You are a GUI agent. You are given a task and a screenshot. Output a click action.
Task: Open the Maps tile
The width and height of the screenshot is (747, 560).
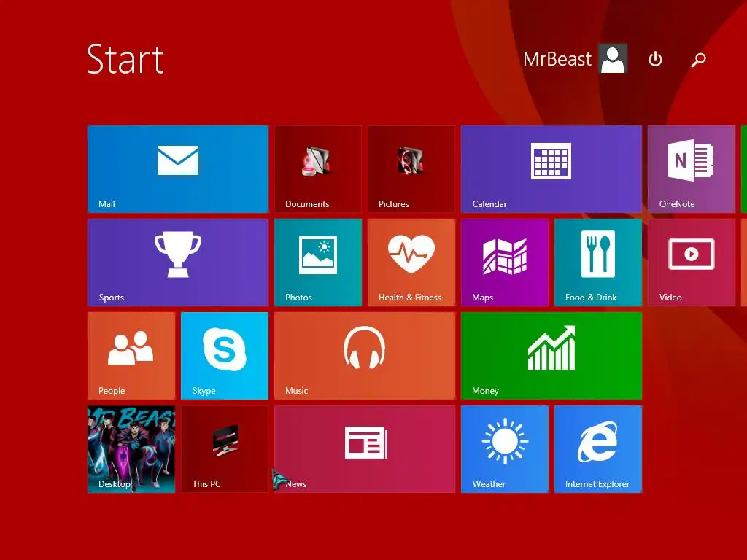[x=505, y=262]
